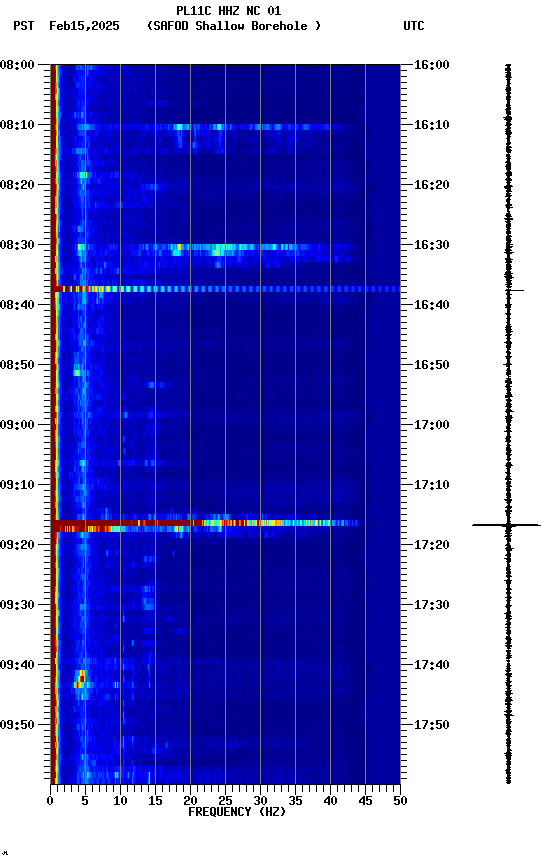The width and height of the screenshot is (552, 864).
Task: Click the 08:30 PST time label
Action: pyautogui.click(x=17, y=245)
